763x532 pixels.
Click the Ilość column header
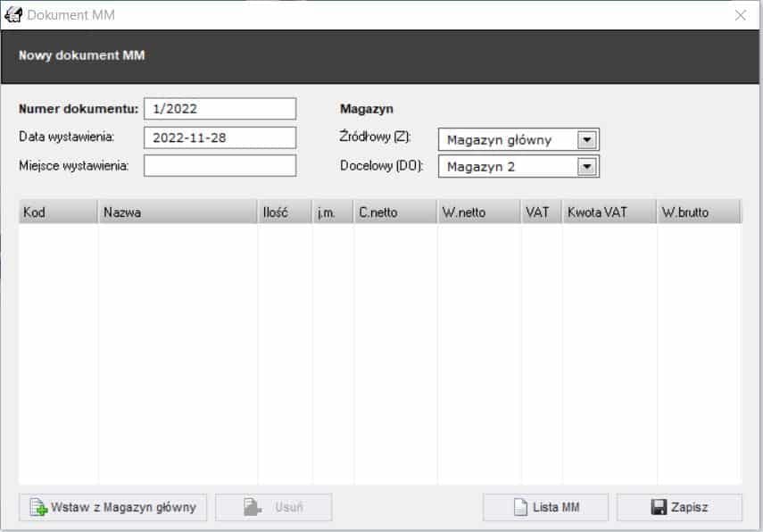[x=284, y=212]
